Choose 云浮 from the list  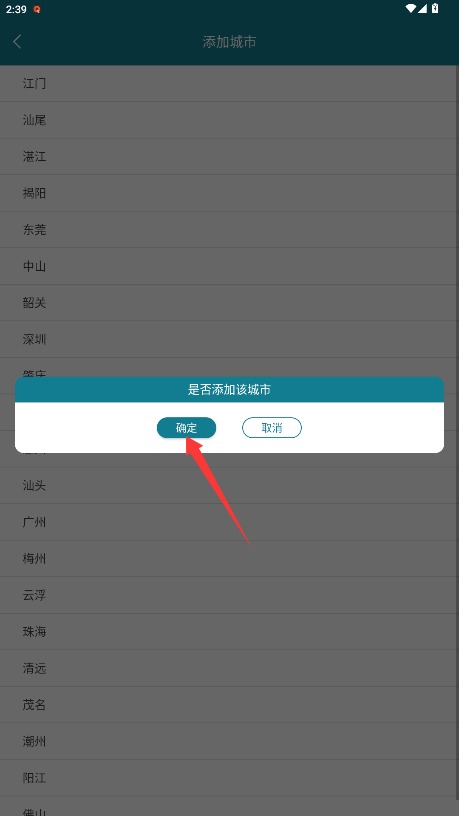click(230, 595)
